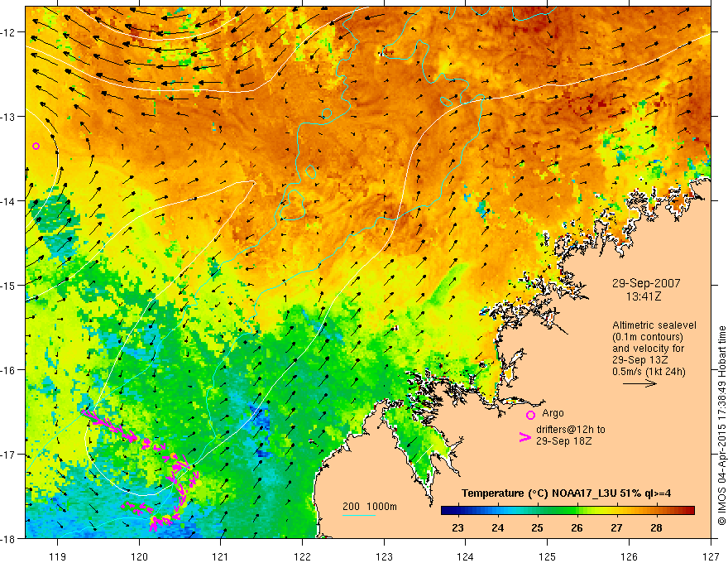Click the '(0.1m contours)' text

(x=648, y=337)
